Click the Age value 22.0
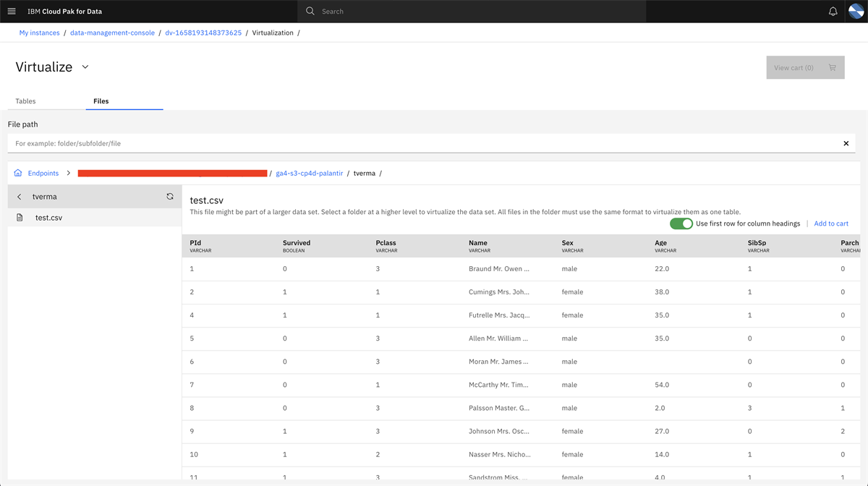868x486 pixels. [x=662, y=269]
